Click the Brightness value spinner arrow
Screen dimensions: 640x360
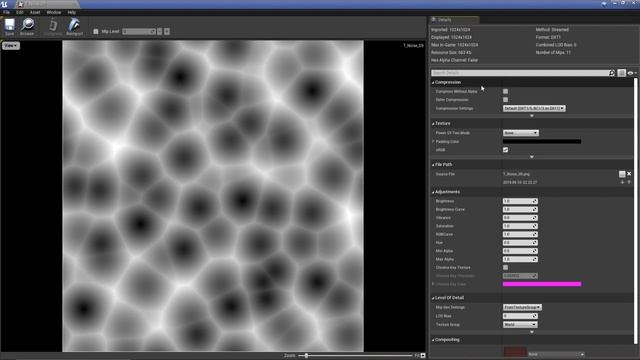tap(534, 201)
